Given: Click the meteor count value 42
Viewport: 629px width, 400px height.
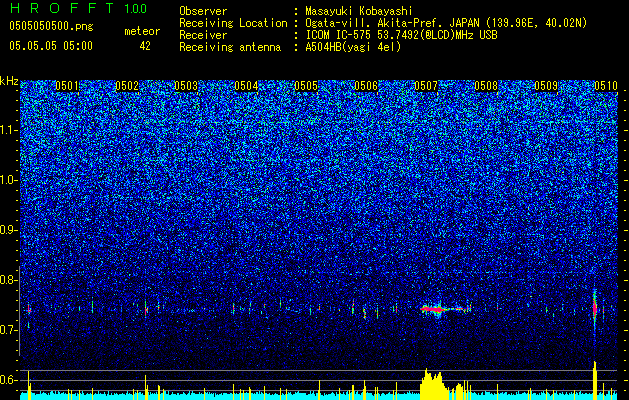Looking at the screenshot, I should 145,46.
